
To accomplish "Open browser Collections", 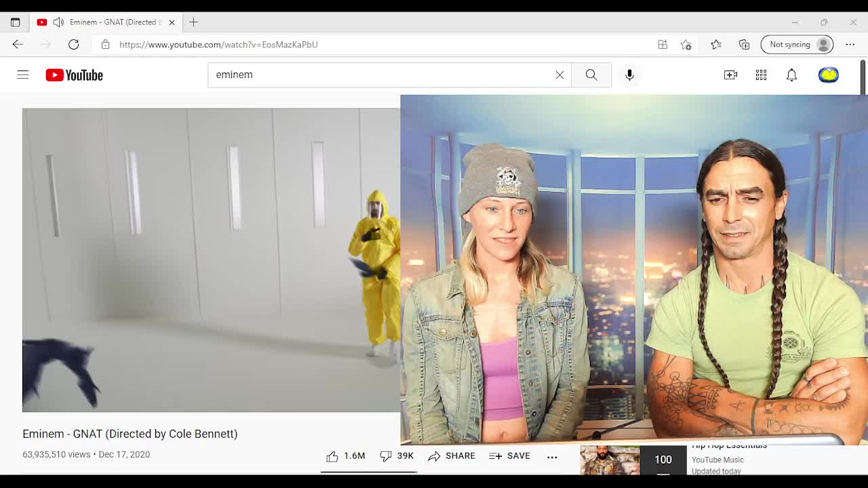I will click(744, 45).
